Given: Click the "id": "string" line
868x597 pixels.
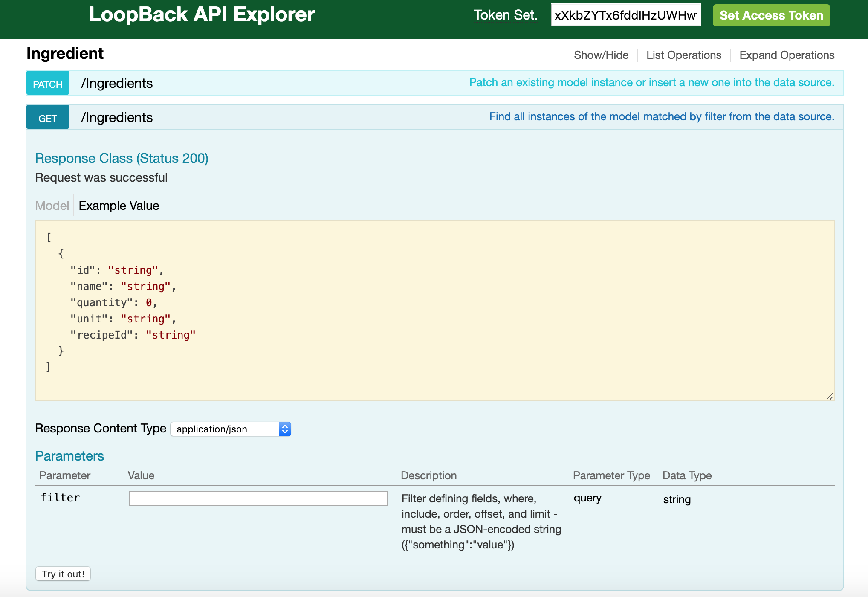Looking at the screenshot, I should click(x=117, y=270).
